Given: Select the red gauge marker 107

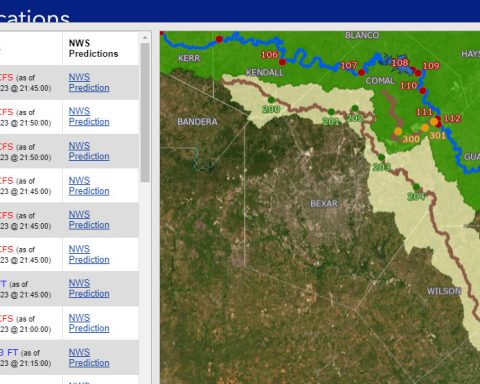Looking at the screenshot, I should coord(361,72).
